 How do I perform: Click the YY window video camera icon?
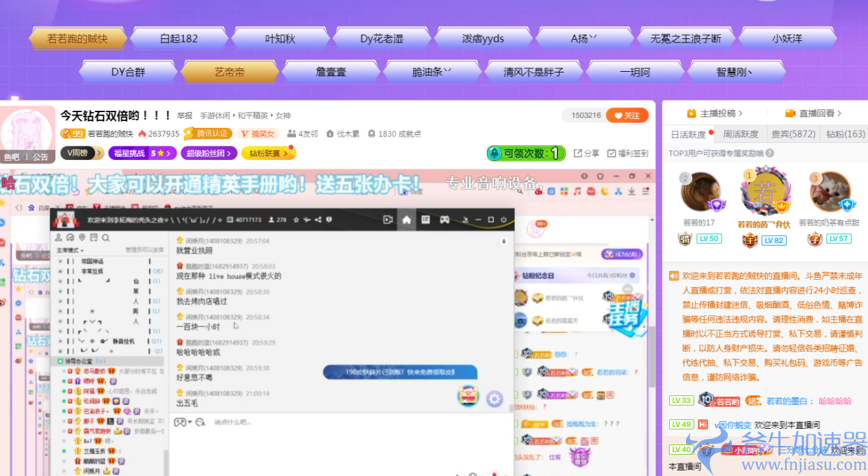point(388,220)
